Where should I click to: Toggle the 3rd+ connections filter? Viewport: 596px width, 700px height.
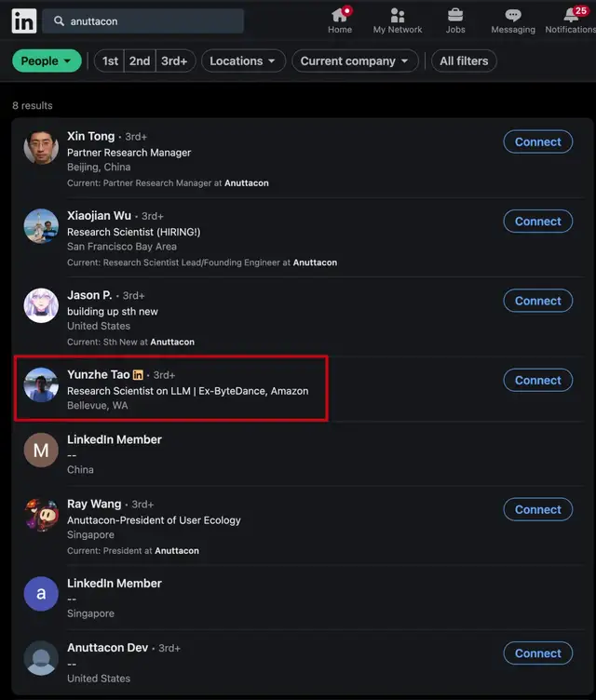tap(174, 61)
